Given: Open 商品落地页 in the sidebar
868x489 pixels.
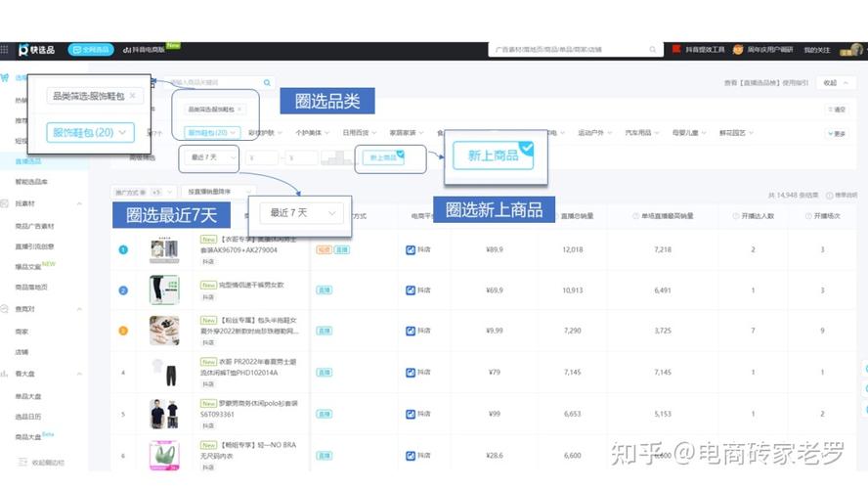Looking at the screenshot, I should (31, 287).
